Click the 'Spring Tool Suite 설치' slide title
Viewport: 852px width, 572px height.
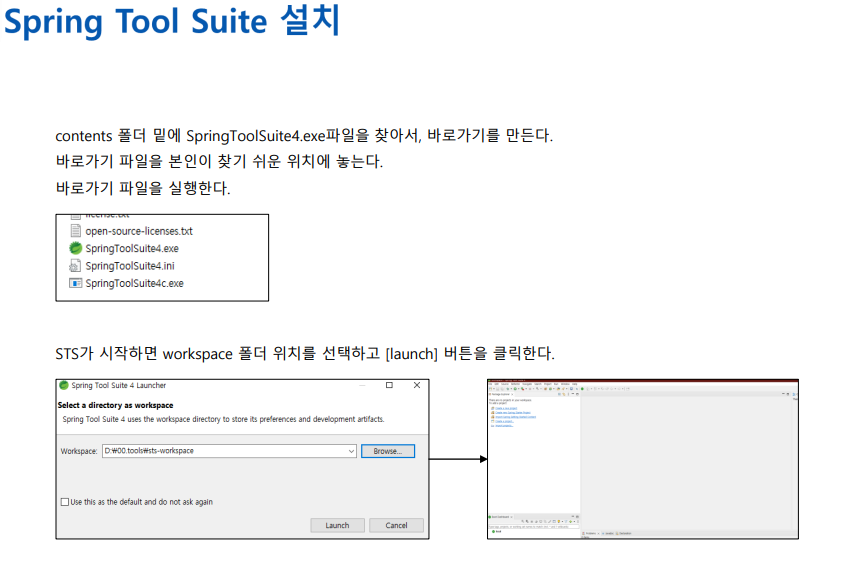click(x=172, y=21)
